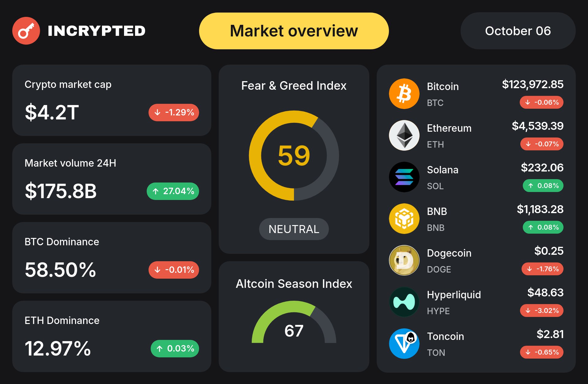Click the BNB coin icon
The height and width of the screenshot is (384, 588).
(404, 219)
